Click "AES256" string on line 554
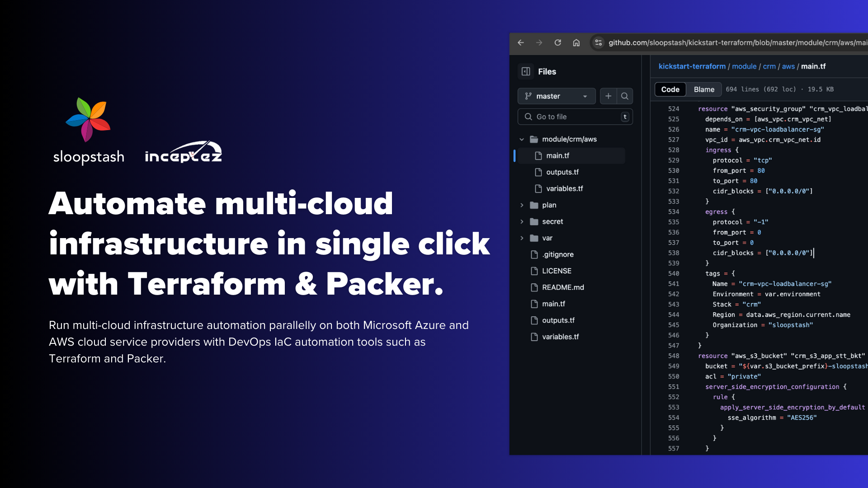868x488 pixels. click(802, 418)
